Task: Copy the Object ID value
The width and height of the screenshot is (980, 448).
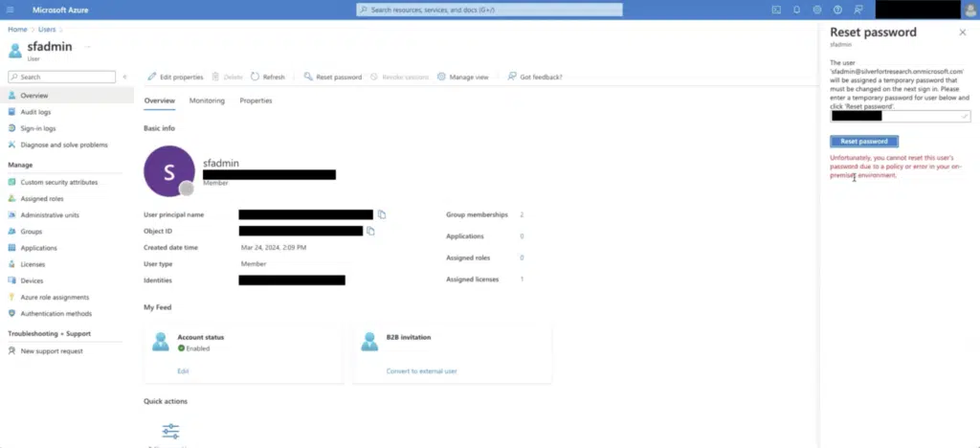Action: tap(370, 231)
